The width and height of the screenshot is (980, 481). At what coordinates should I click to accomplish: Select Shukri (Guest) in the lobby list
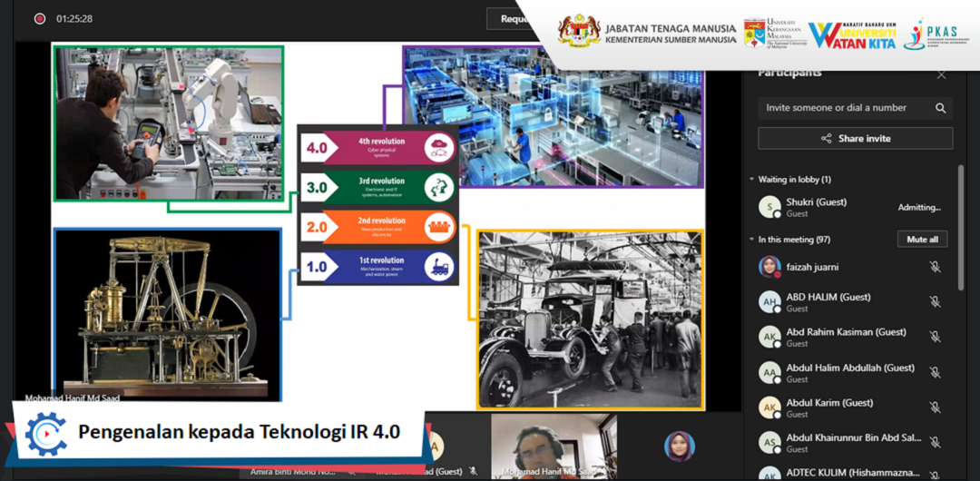point(817,207)
